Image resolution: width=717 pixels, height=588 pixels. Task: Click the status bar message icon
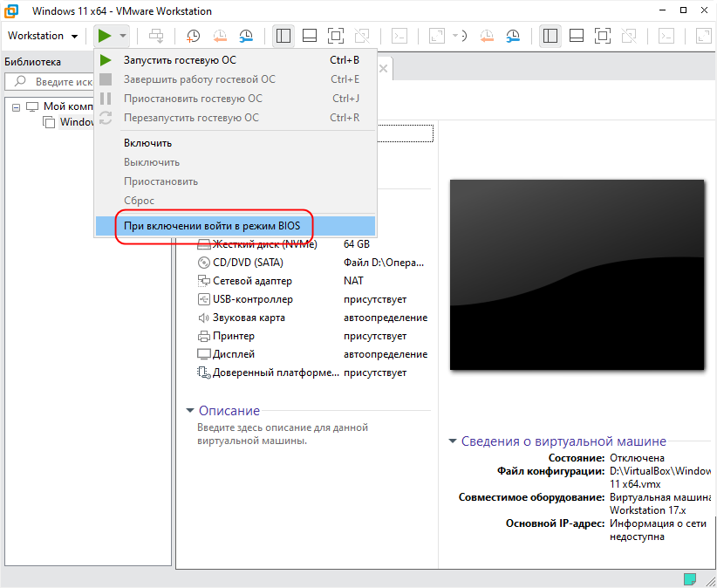point(690,579)
